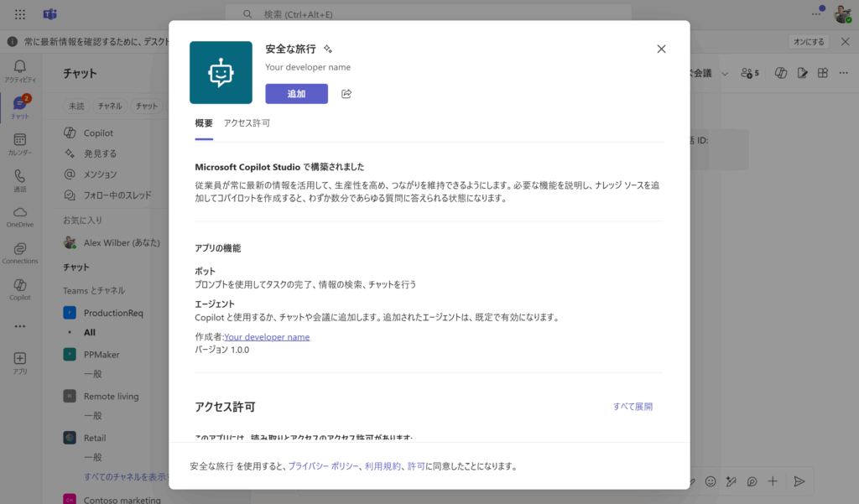Click the 追加 button to add app
The height and width of the screenshot is (504, 859).
[x=296, y=94]
